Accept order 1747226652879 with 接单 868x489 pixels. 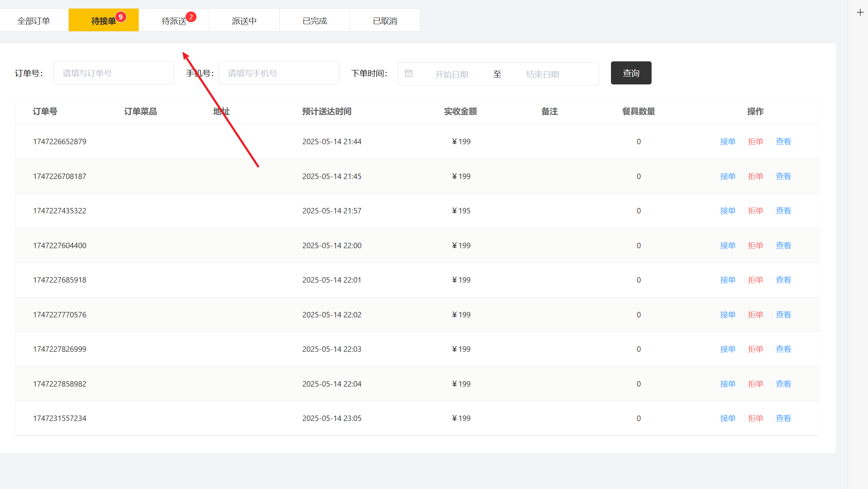728,142
